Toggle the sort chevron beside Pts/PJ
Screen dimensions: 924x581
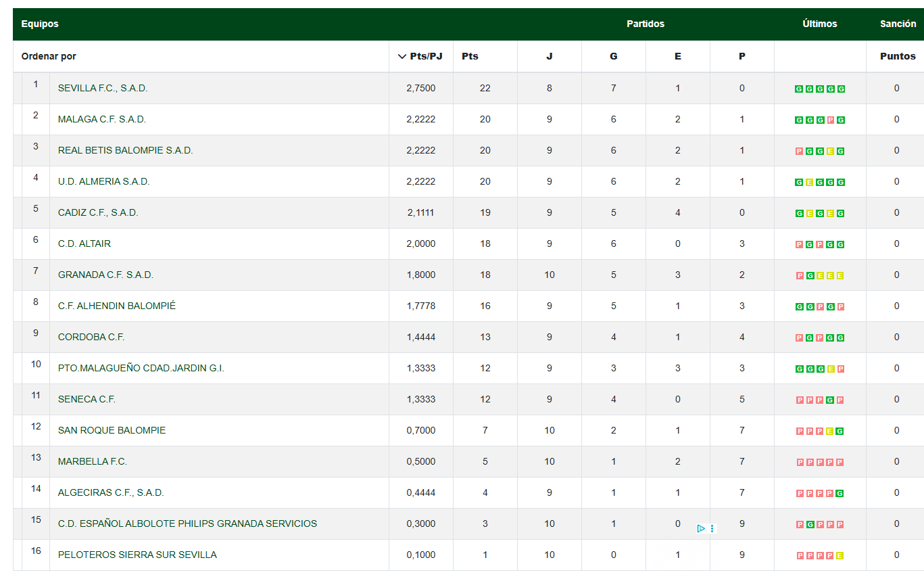[x=402, y=56]
